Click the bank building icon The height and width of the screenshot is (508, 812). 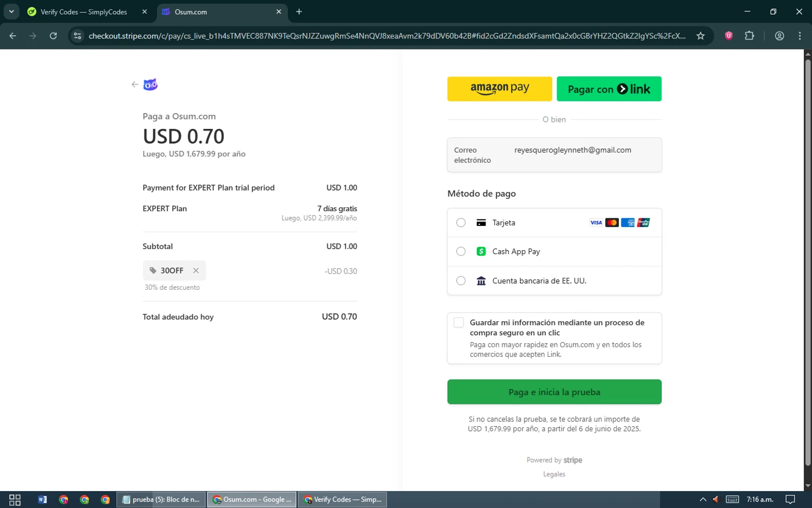click(x=481, y=281)
